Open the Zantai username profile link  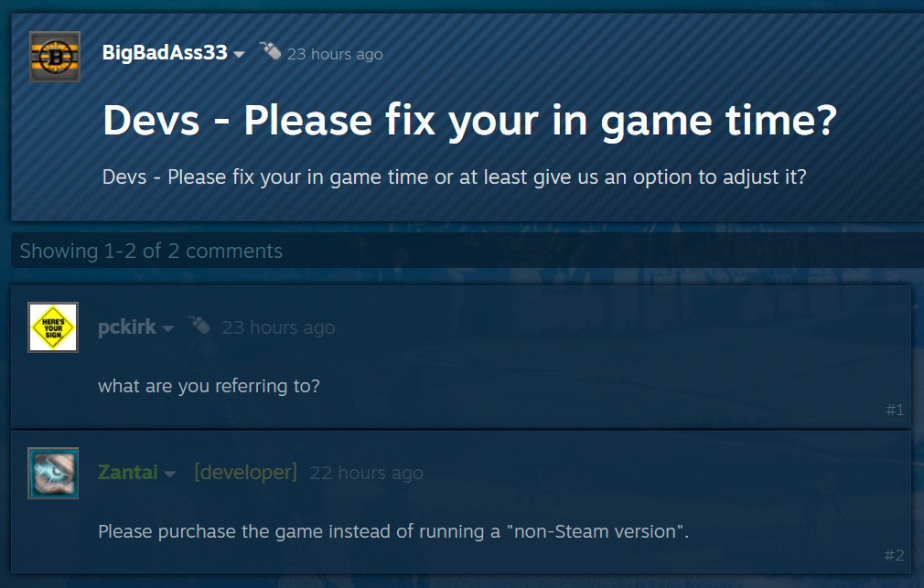[127, 473]
